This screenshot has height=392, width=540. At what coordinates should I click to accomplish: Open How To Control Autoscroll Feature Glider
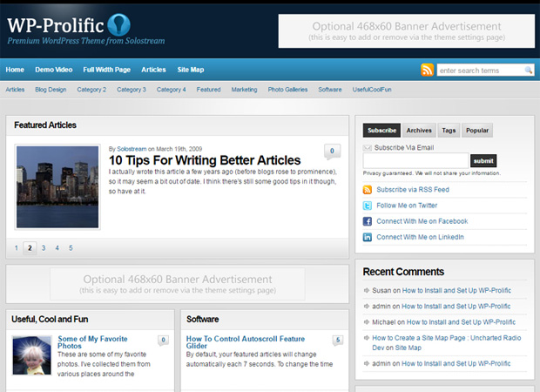(x=246, y=342)
